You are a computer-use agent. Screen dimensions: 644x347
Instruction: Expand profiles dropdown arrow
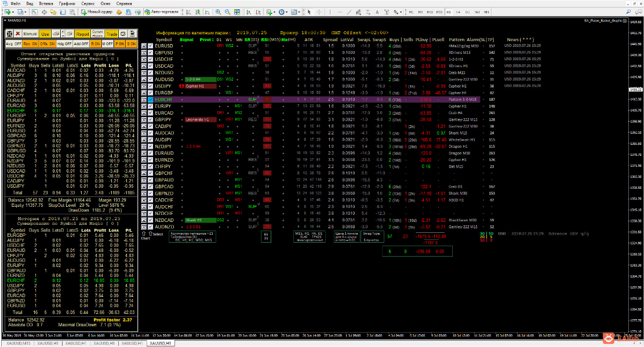pos(26,12)
